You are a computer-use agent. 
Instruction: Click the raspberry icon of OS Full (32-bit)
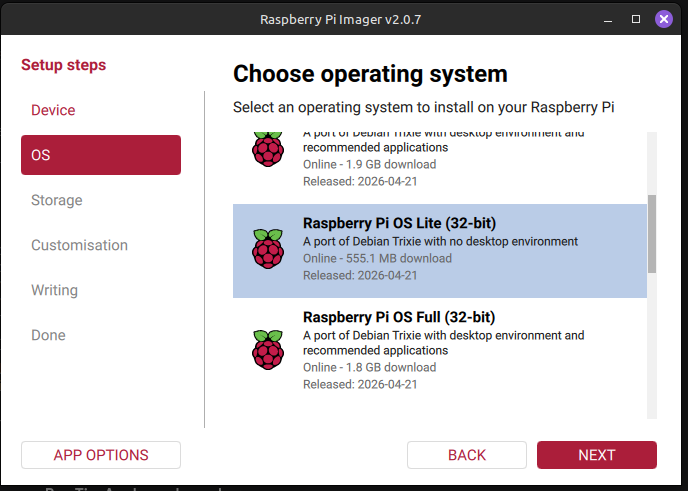[268, 350]
